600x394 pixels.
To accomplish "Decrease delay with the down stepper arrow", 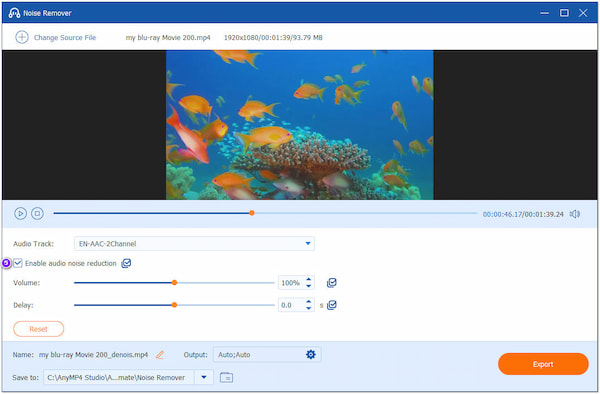I will tap(308, 308).
